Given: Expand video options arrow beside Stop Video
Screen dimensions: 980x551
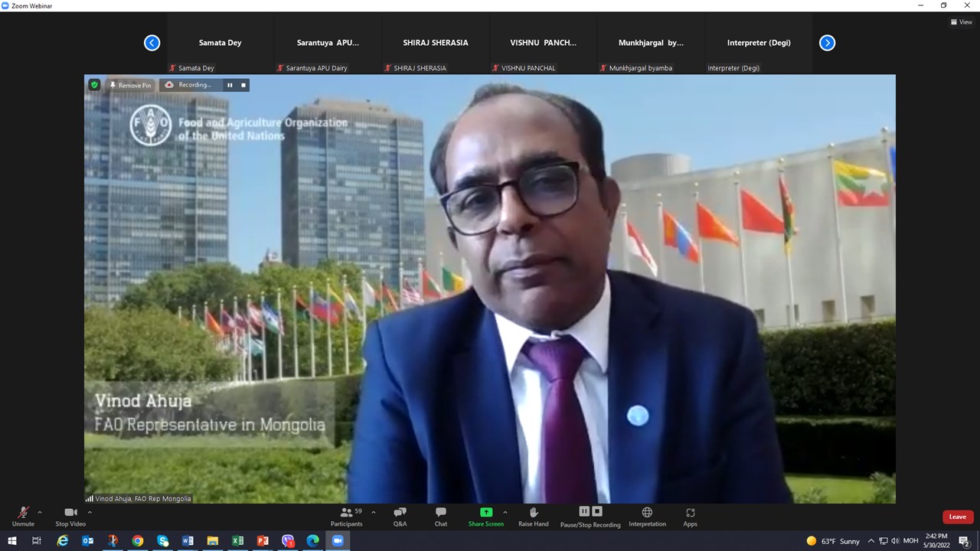Looking at the screenshot, I should [90, 512].
